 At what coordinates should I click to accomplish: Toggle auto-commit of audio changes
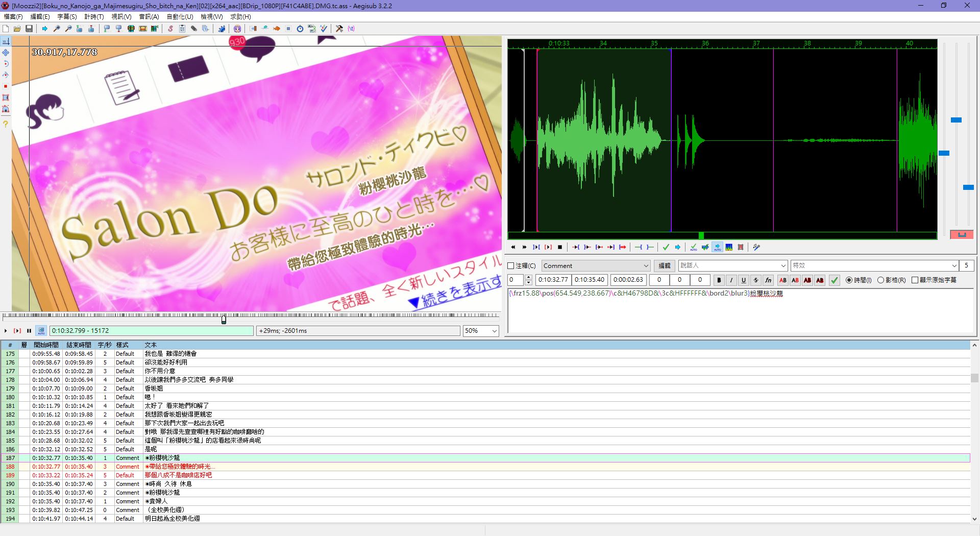(x=694, y=247)
